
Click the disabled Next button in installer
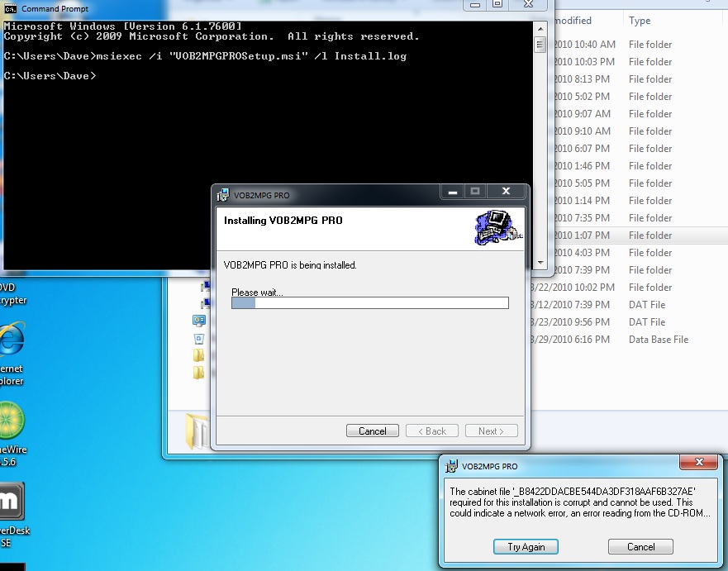(491, 431)
